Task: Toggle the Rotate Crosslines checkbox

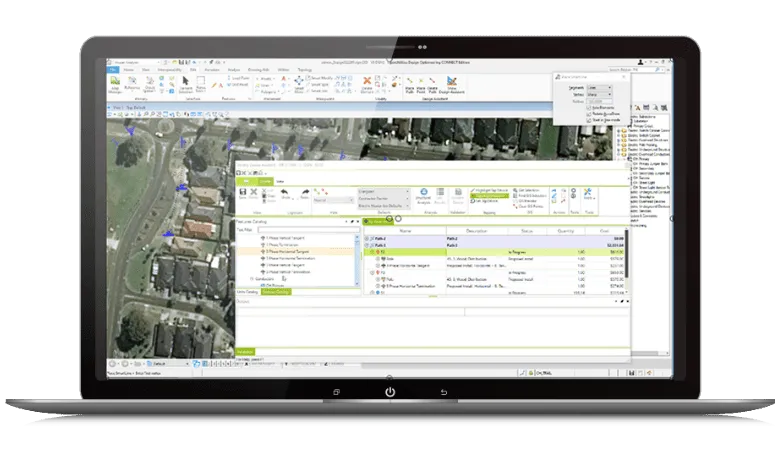Action: tap(588, 114)
